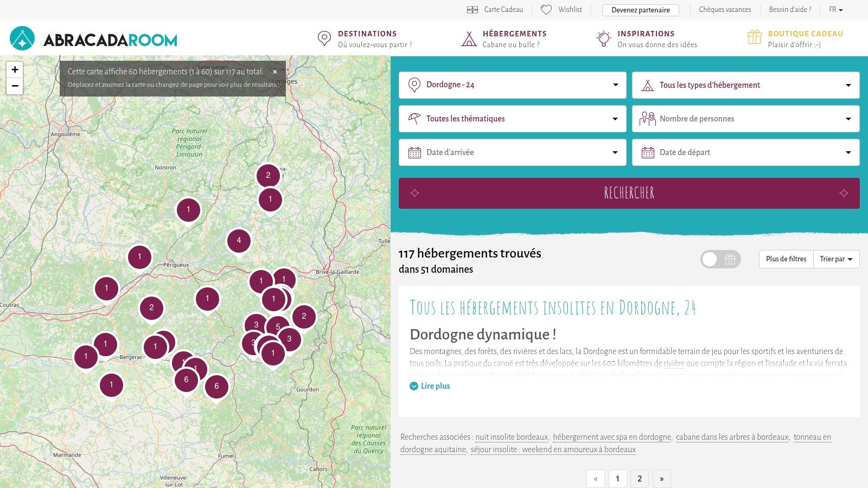Click the Carte Cadeau gift card icon
Screen dimensions: 868x488
coord(473,10)
